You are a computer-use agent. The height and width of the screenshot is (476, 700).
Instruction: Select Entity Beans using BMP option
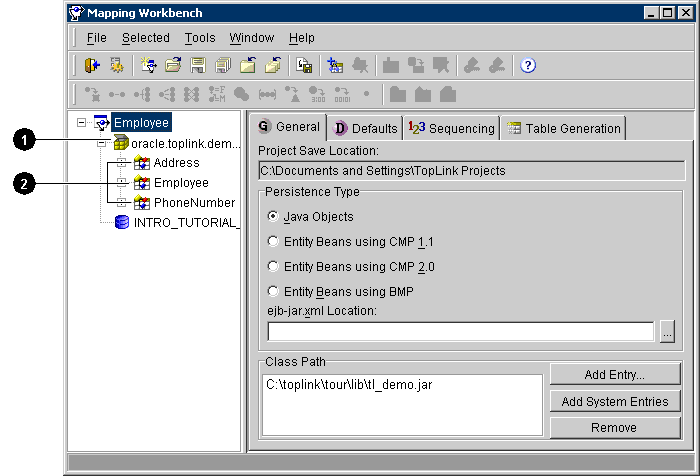click(x=273, y=291)
